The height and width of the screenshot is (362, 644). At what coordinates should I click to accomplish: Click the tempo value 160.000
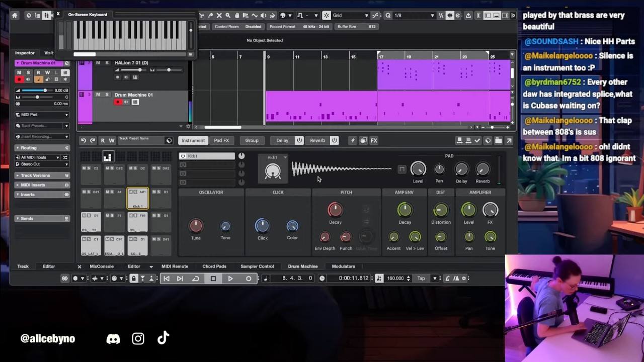[x=395, y=279]
